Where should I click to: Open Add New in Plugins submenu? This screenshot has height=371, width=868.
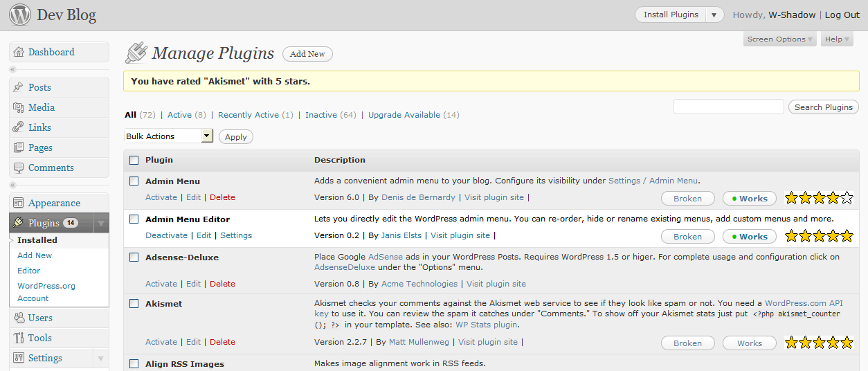35,255
